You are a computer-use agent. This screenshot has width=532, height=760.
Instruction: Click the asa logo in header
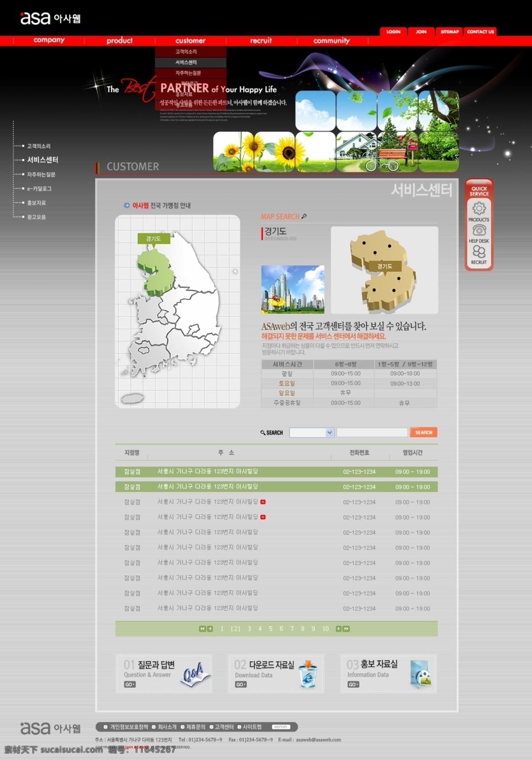pos(50,18)
